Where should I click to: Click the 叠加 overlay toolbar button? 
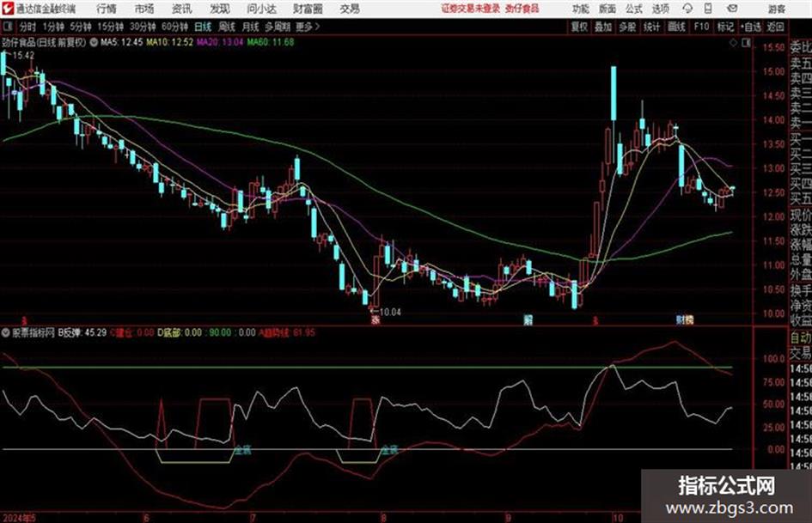click(603, 27)
